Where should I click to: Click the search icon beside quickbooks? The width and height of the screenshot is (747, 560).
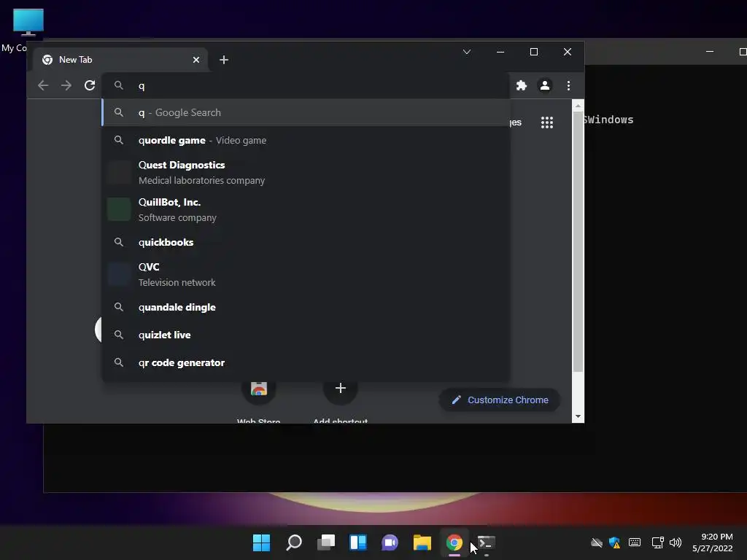[x=119, y=242]
